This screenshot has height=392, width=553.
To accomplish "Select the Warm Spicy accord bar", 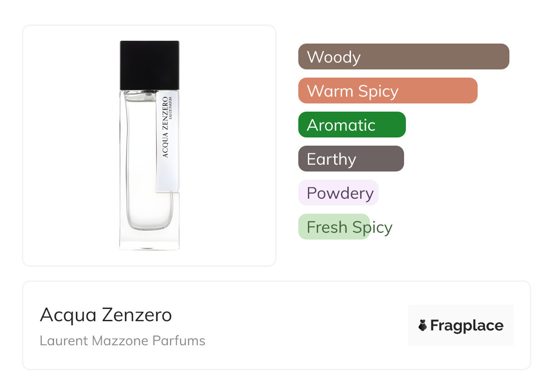I will 388,91.
